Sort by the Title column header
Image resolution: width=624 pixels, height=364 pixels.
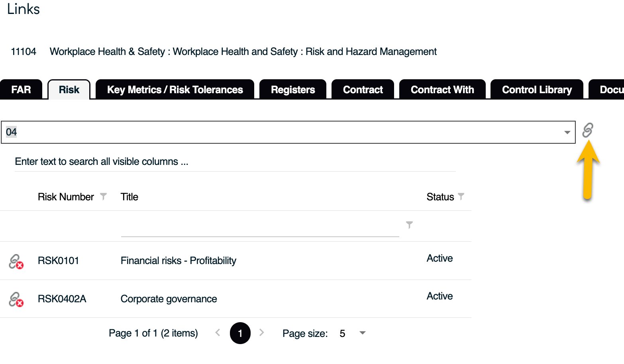130,197
